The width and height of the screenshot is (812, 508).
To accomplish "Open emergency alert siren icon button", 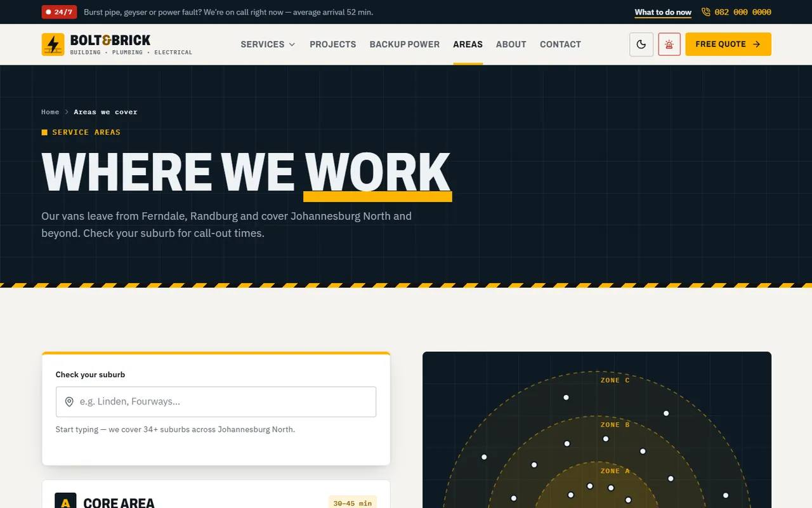I will click(669, 44).
